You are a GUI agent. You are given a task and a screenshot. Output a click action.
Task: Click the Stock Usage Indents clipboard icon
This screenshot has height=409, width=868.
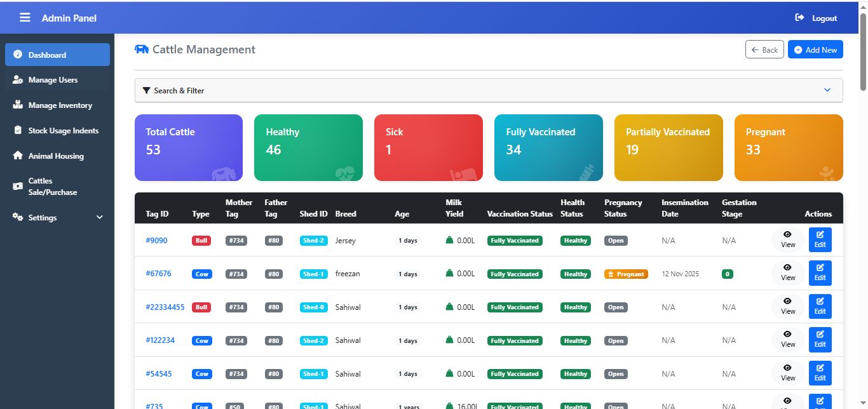pyautogui.click(x=18, y=131)
